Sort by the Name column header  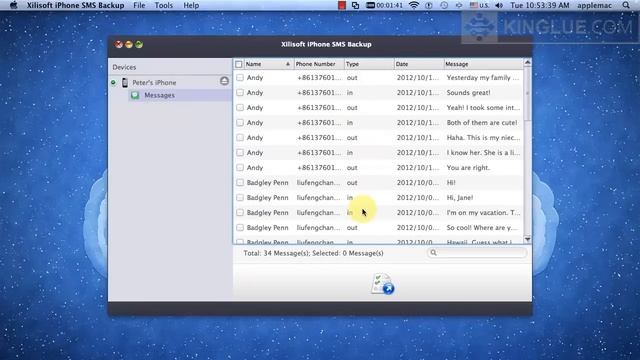click(268, 64)
